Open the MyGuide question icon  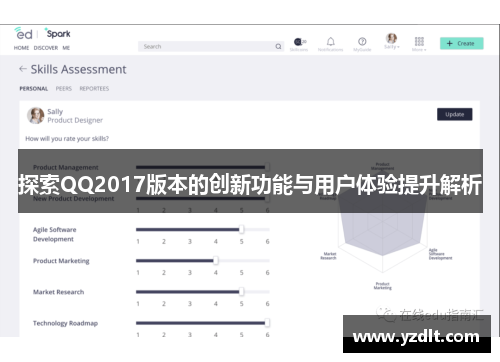tap(362, 42)
